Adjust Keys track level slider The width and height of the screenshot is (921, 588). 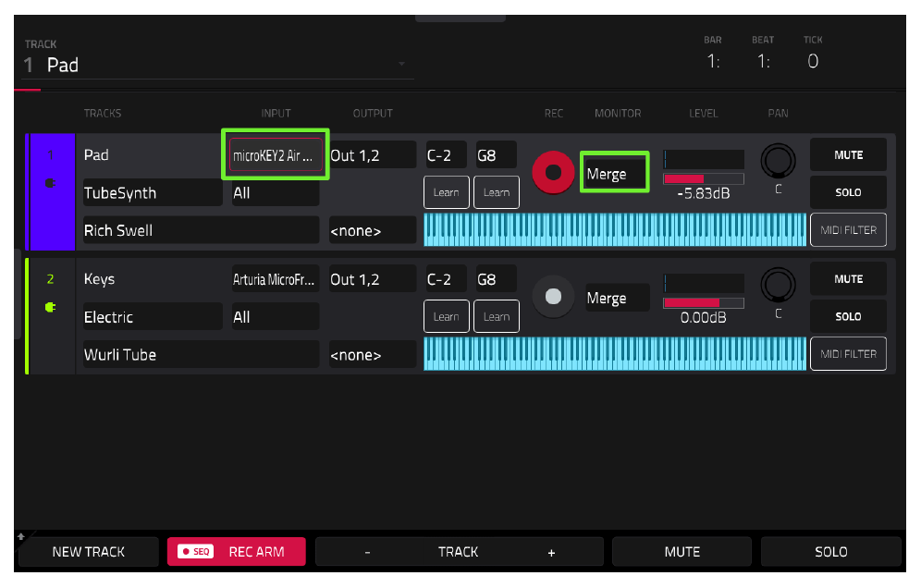(704, 302)
